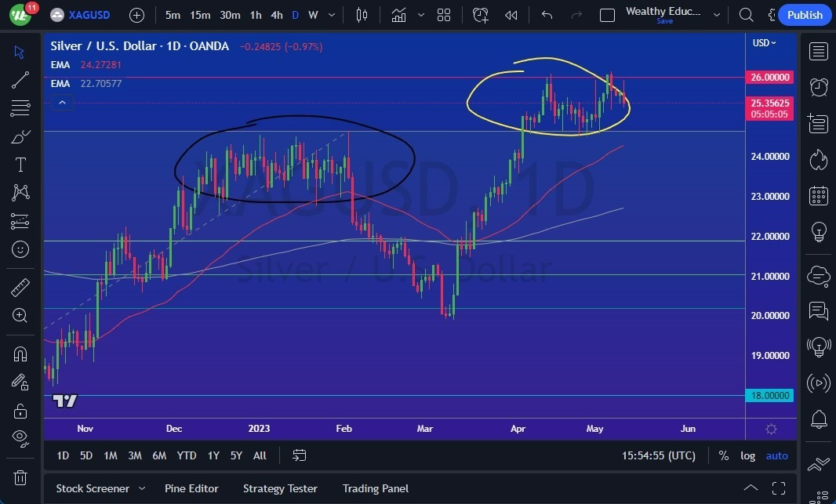Image resolution: width=836 pixels, height=504 pixels.
Task: Start bar replay mode
Action: 511,15
